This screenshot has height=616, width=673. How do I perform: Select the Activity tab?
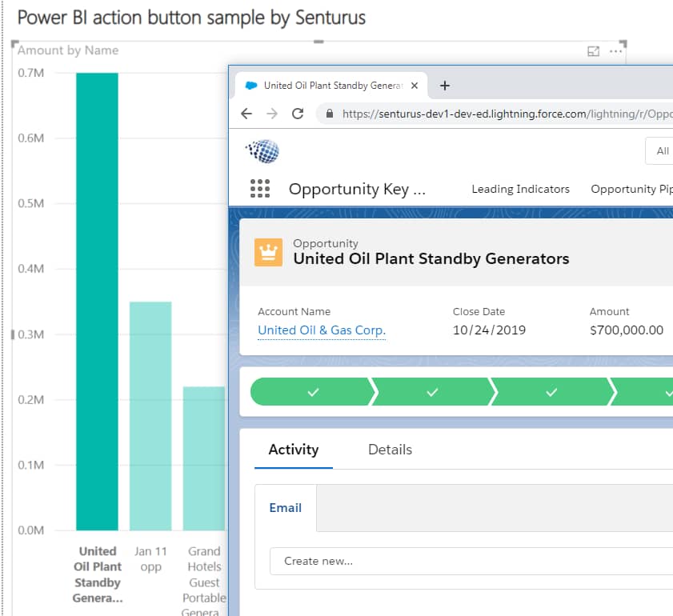293,450
